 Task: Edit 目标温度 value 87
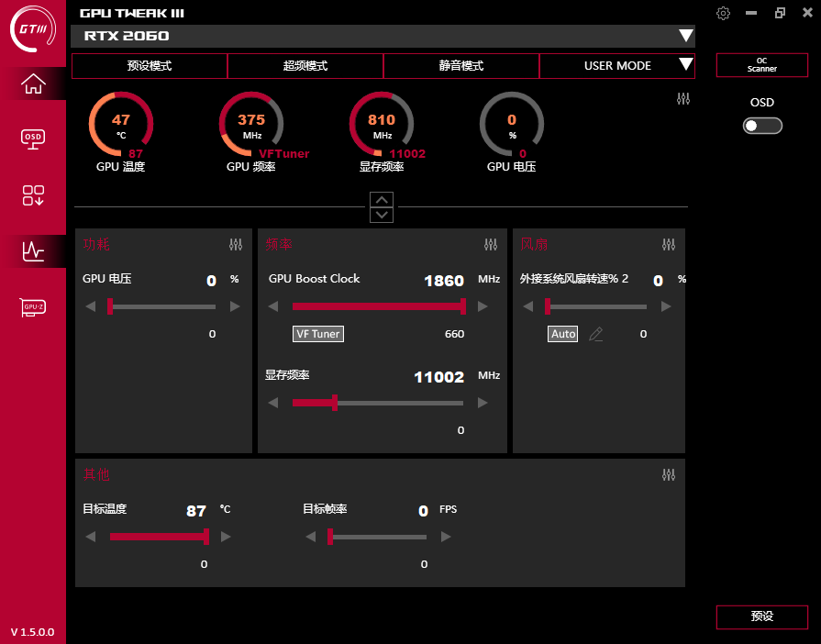point(196,511)
